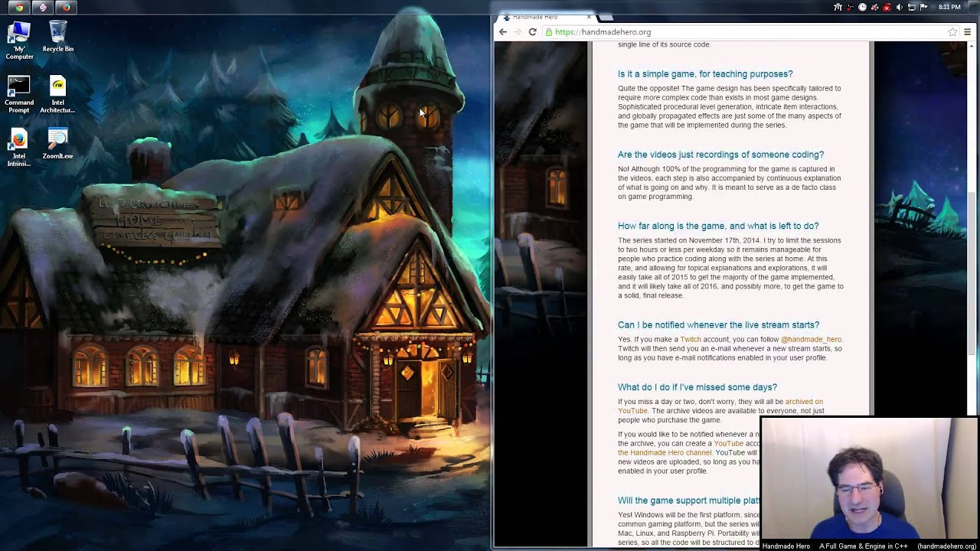Open the @handmade_hero link

click(x=811, y=340)
